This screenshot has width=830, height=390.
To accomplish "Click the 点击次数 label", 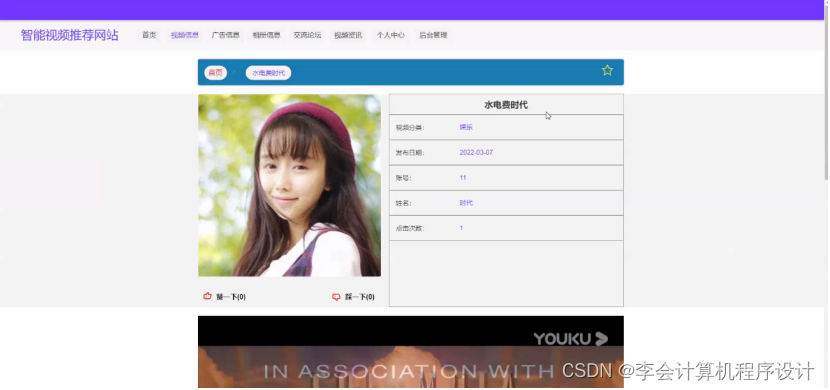I will point(410,229).
